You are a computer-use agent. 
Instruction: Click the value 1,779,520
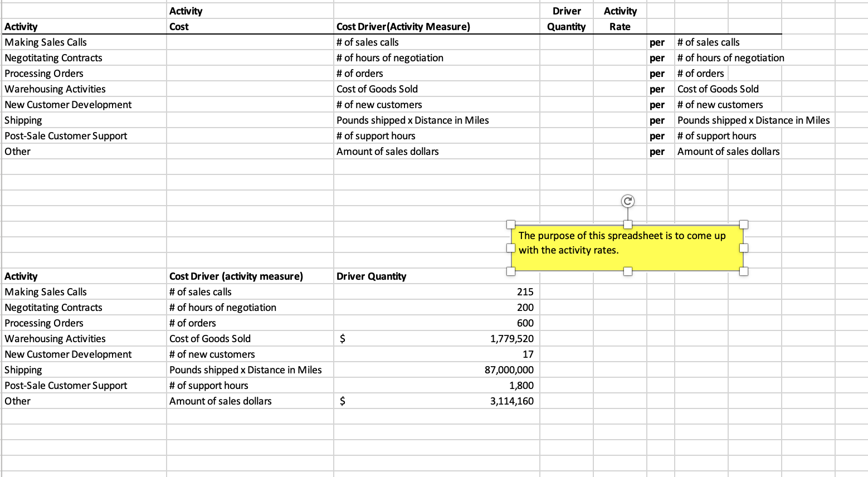pos(511,338)
